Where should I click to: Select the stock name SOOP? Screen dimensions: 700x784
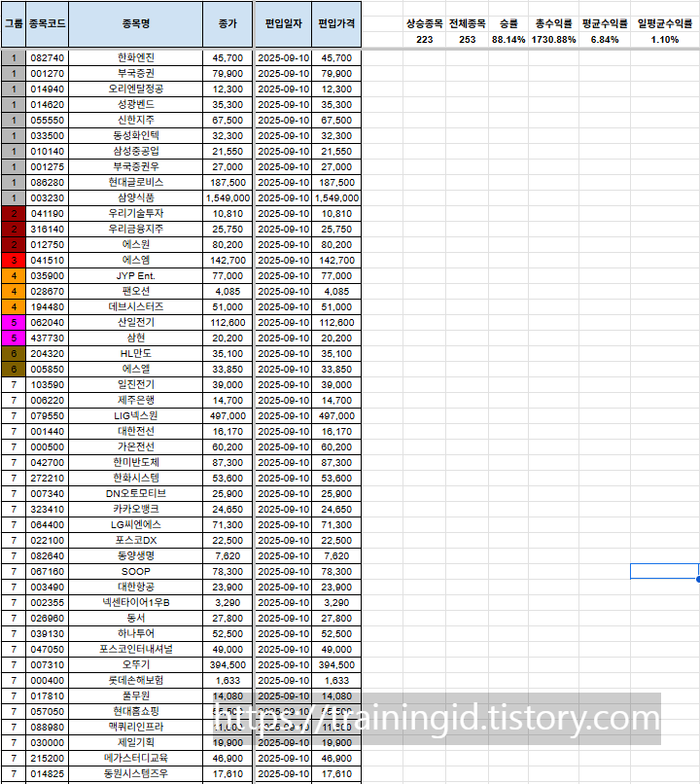point(135,572)
